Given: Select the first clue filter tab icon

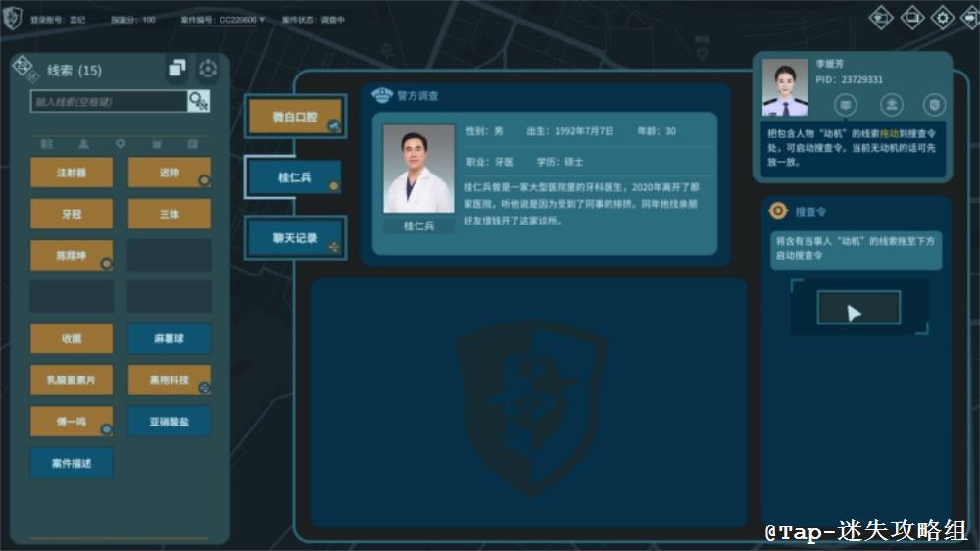Looking at the screenshot, I should [47, 144].
